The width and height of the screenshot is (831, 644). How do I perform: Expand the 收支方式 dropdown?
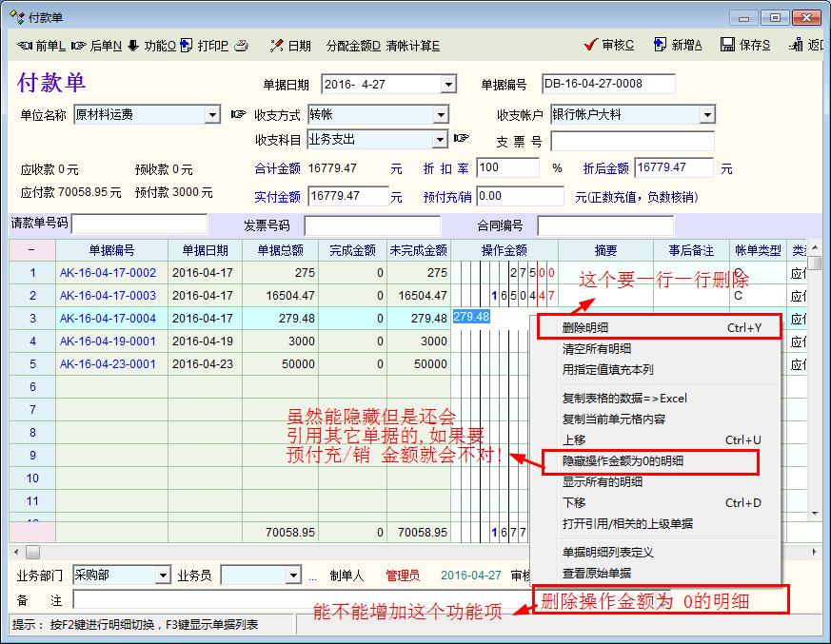[x=441, y=115]
